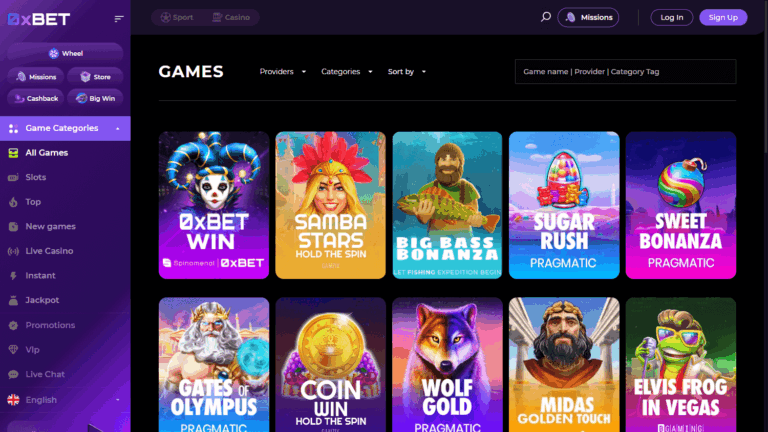The image size is (768, 432).
Task: Open the Big Win shortcut
Action: click(95, 98)
